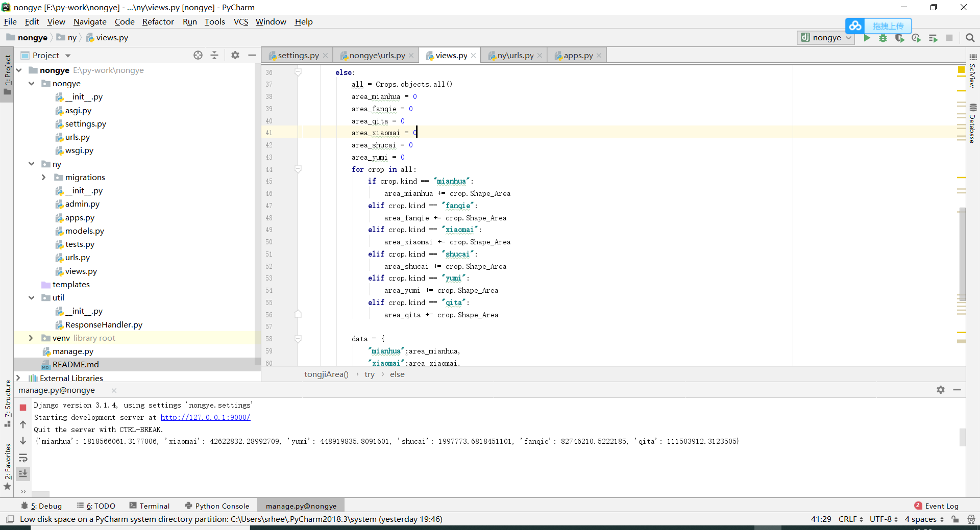Screen dimensions: 980x530
Task: Open the SciView side panel
Action: 973,70
